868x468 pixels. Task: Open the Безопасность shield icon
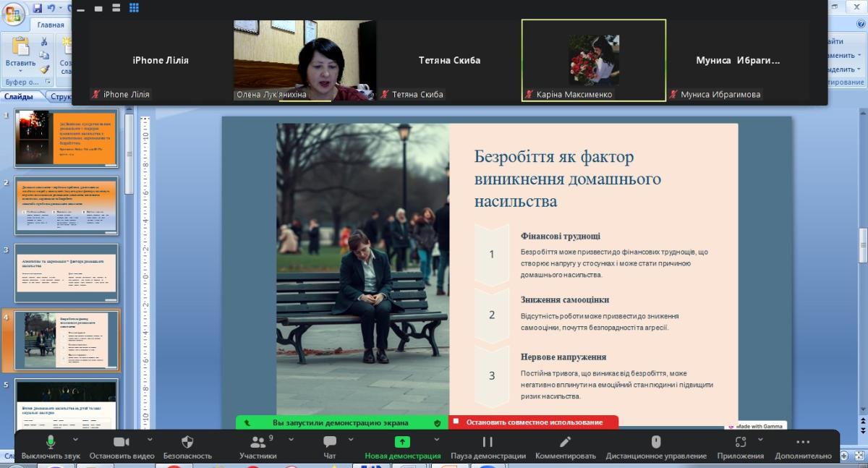coord(187,446)
